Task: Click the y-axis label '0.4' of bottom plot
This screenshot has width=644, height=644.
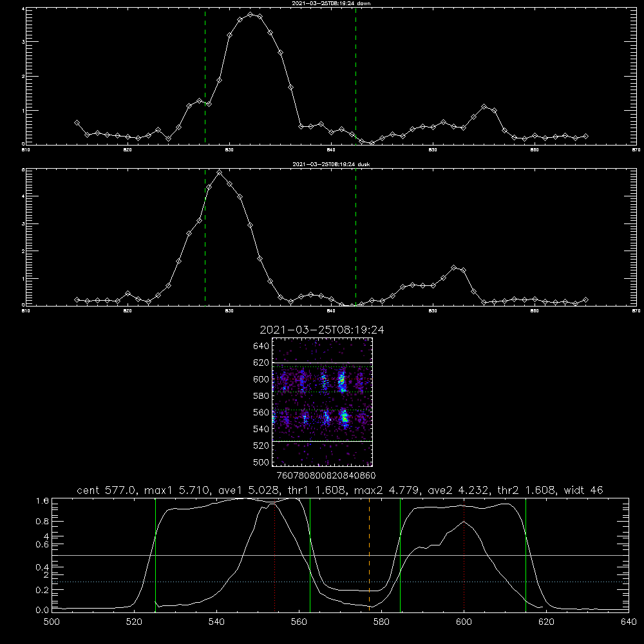Action: 43,567
